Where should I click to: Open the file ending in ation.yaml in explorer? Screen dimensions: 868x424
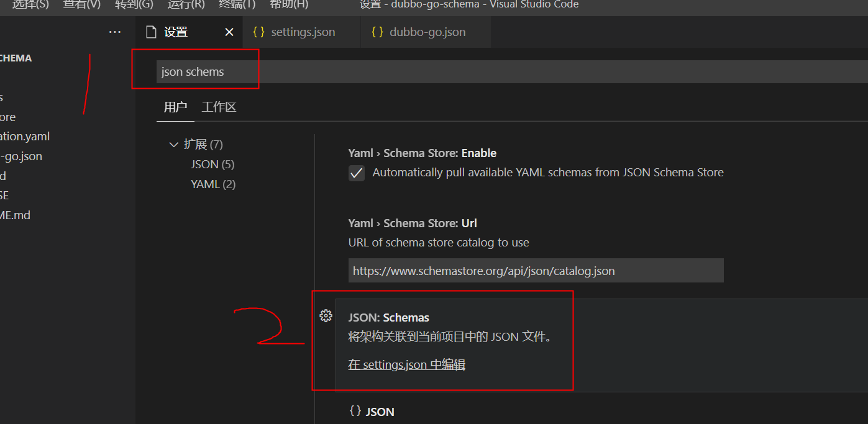(x=25, y=136)
